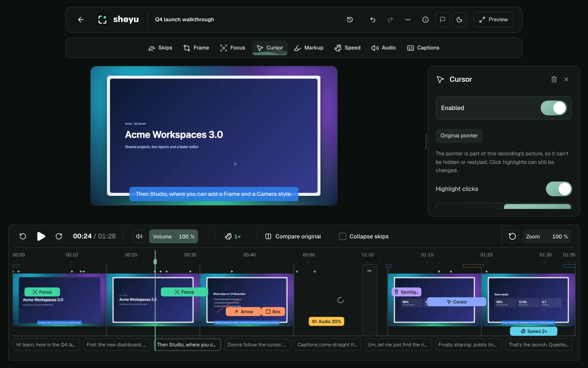
Task: Switch to the Speed tab
Action: pyautogui.click(x=347, y=48)
